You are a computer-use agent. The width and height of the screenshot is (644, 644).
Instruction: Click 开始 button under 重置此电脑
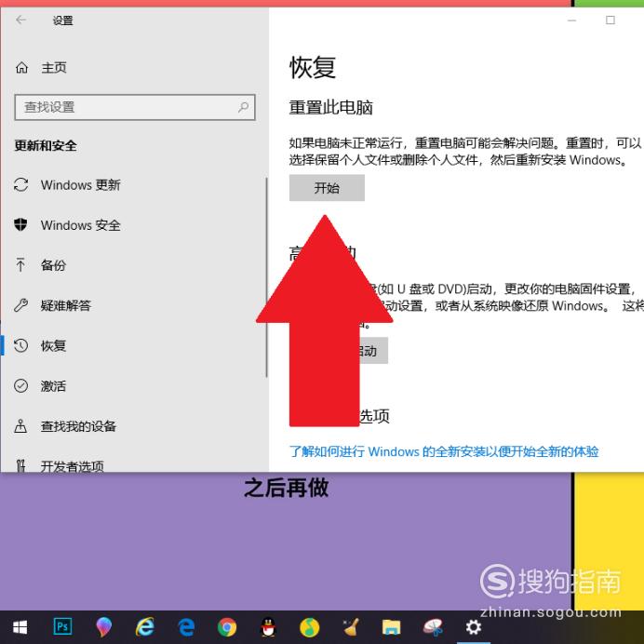pyautogui.click(x=327, y=188)
